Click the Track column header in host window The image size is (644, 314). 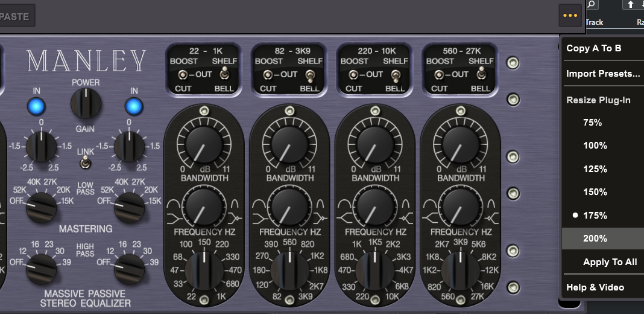tap(594, 22)
